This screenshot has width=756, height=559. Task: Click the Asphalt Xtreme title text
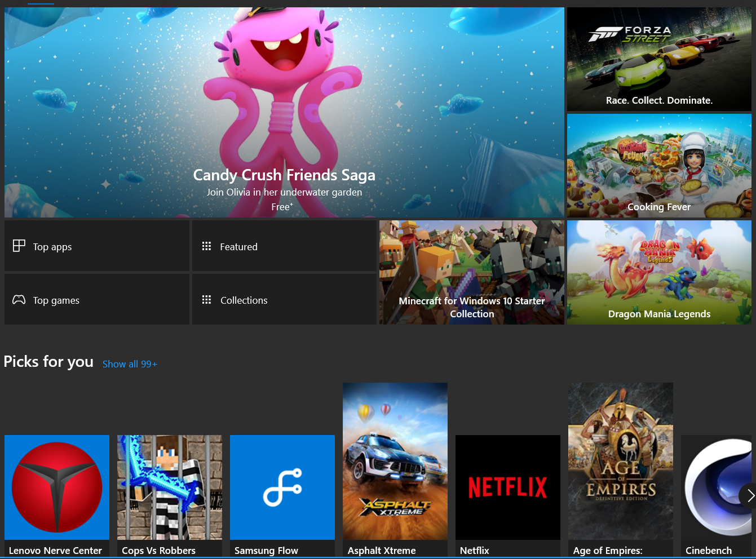(382, 551)
